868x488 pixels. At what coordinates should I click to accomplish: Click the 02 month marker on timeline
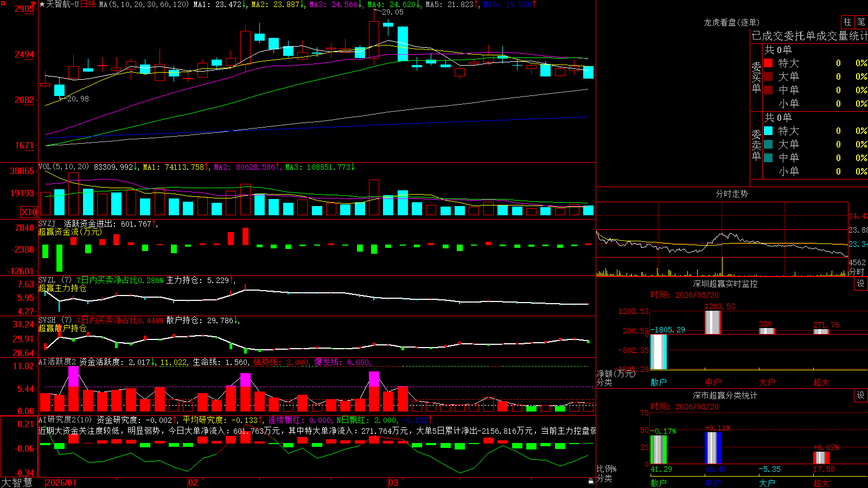[193, 483]
